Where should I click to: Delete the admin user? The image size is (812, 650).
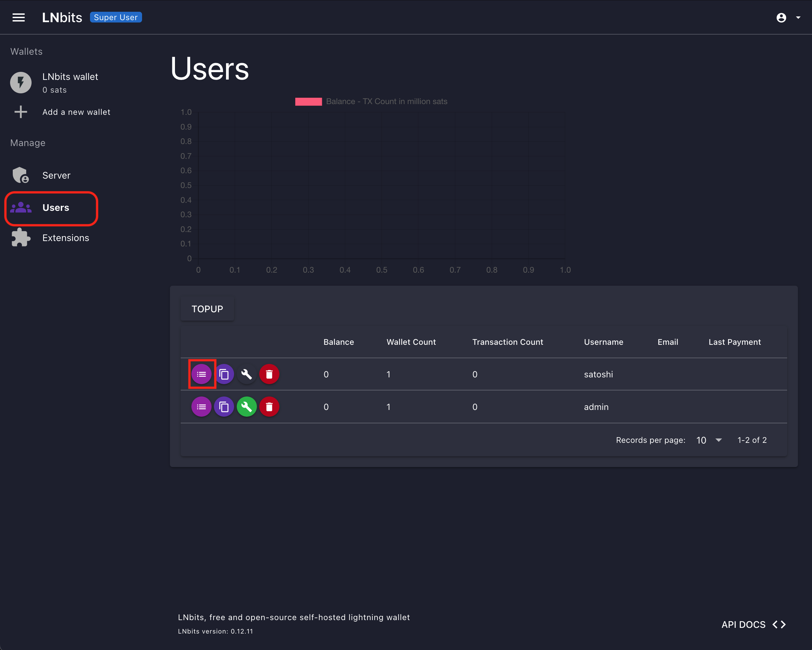coord(269,407)
